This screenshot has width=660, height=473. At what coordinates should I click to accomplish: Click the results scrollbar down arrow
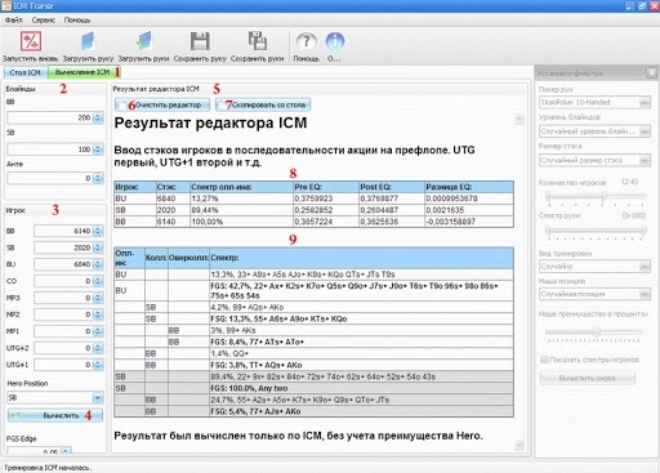pyautogui.click(x=519, y=445)
